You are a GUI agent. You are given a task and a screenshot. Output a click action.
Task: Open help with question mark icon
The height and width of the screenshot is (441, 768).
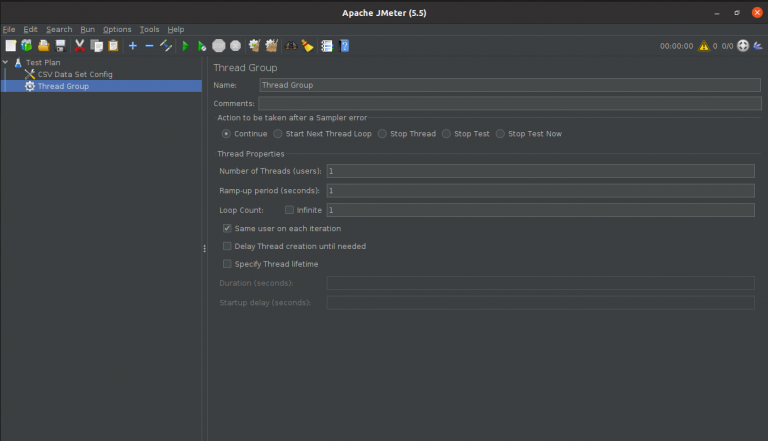(x=344, y=46)
